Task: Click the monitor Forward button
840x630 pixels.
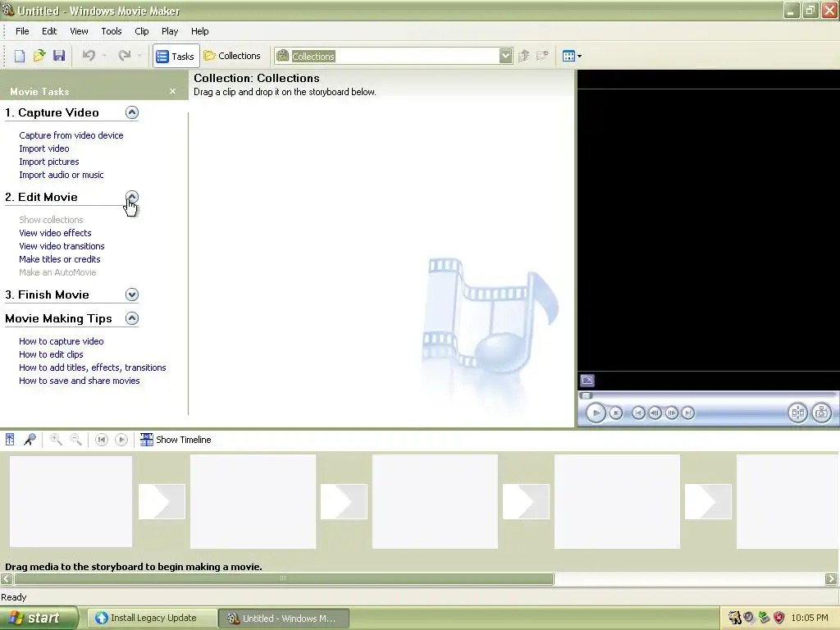Action: click(688, 413)
